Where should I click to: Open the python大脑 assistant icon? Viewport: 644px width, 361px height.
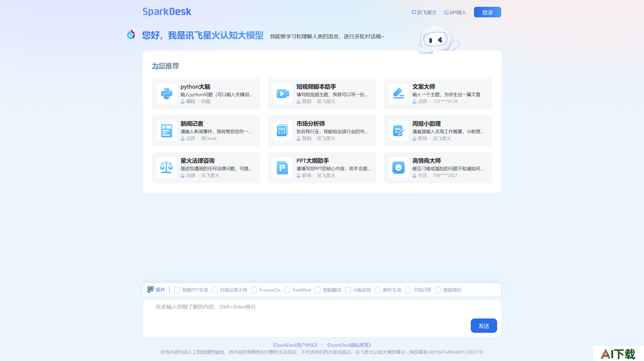tap(166, 94)
